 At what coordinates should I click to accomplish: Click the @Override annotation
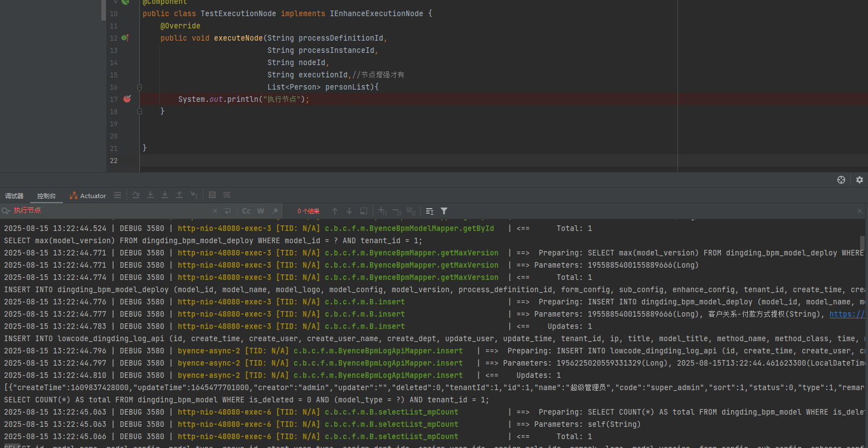[181, 26]
